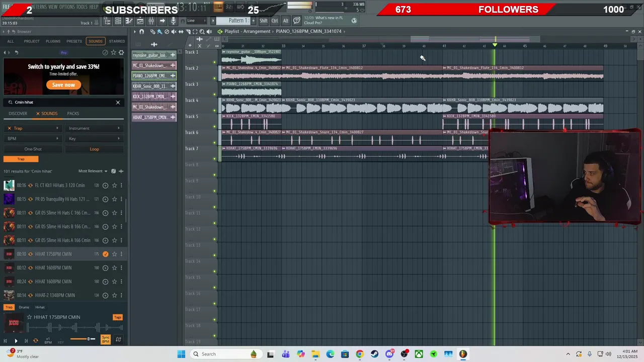Switch to the PROJECT browser tab
644x362 pixels.
32,41
